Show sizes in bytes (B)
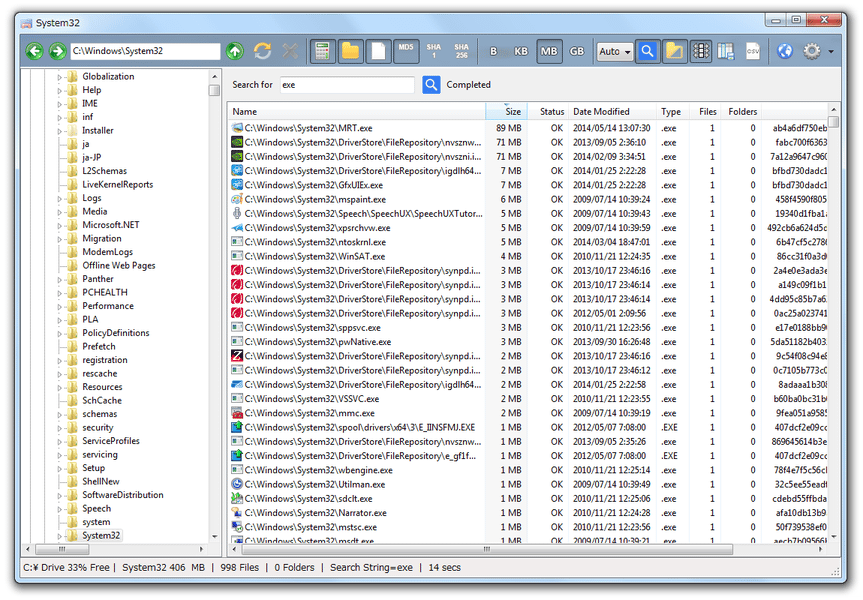 pos(493,51)
